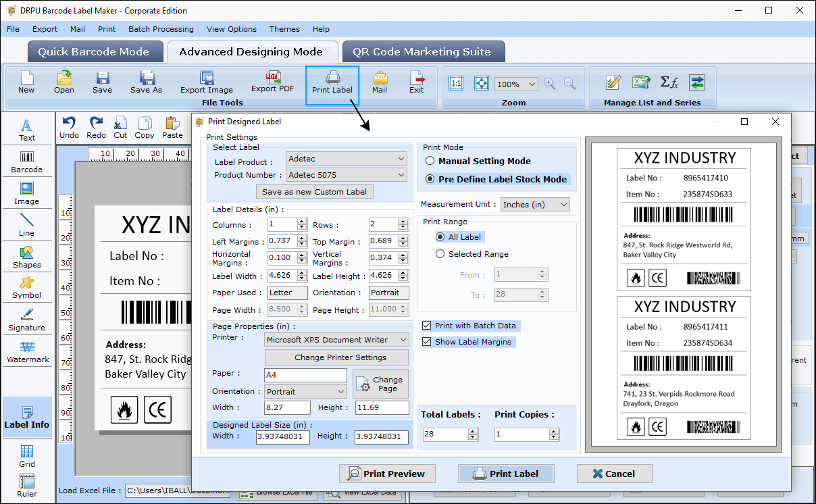The height and width of the screenshot is (504, 816).
Task: Select the Barcode tool in sidebar
Action: click(27, 162)
